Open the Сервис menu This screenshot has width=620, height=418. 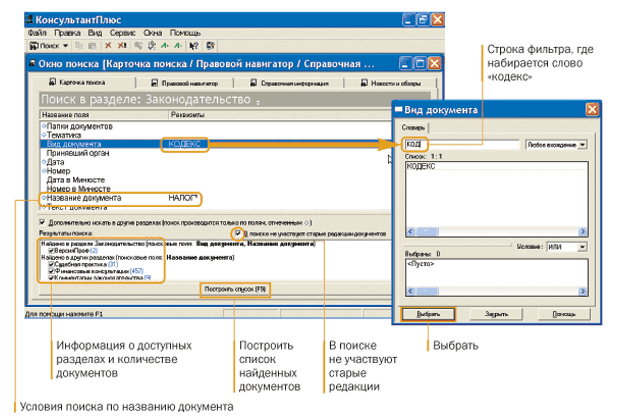click(123, 33)
